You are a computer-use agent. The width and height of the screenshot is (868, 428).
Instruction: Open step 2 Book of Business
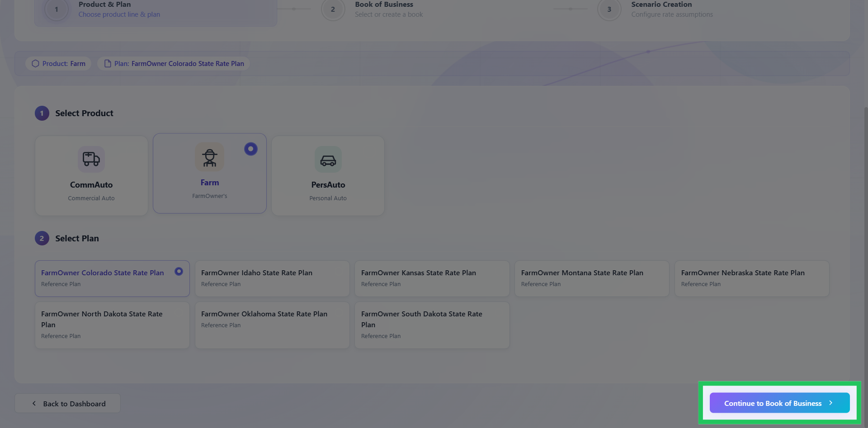pyautogui.click(x=372, y=9)
